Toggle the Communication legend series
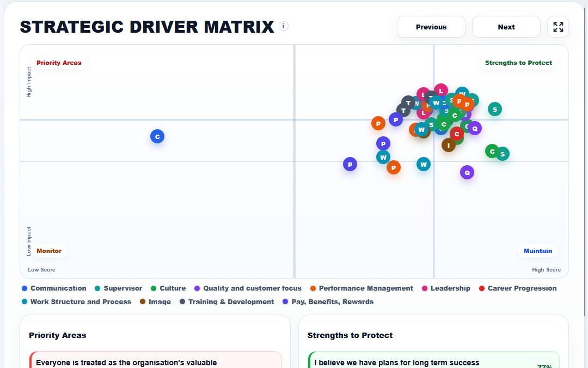The image size is (588, 368). tap(54, 288)
